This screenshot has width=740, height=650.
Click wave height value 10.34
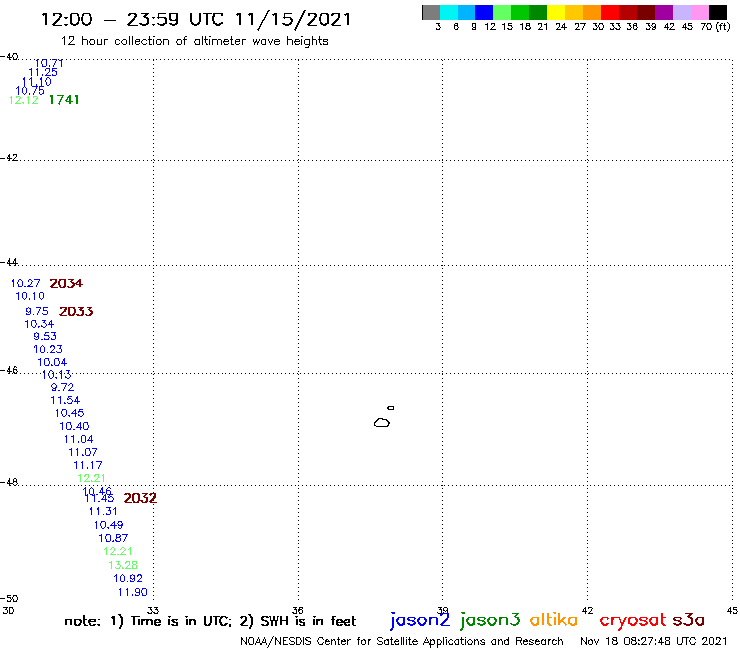(x=39, y=324)
